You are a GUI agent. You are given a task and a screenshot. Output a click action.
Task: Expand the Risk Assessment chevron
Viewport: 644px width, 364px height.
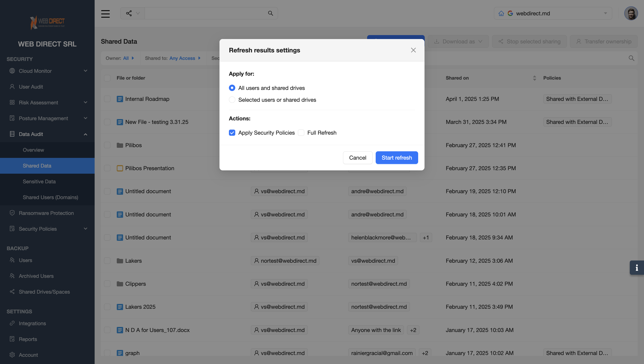[x=85, y=102]
